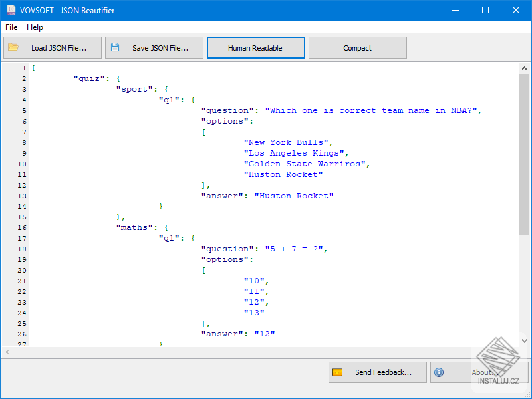Screen dimensions: 532x399
Task: Click the Save JSON File button
Action: pyautogui.click(x=154, y=47)
